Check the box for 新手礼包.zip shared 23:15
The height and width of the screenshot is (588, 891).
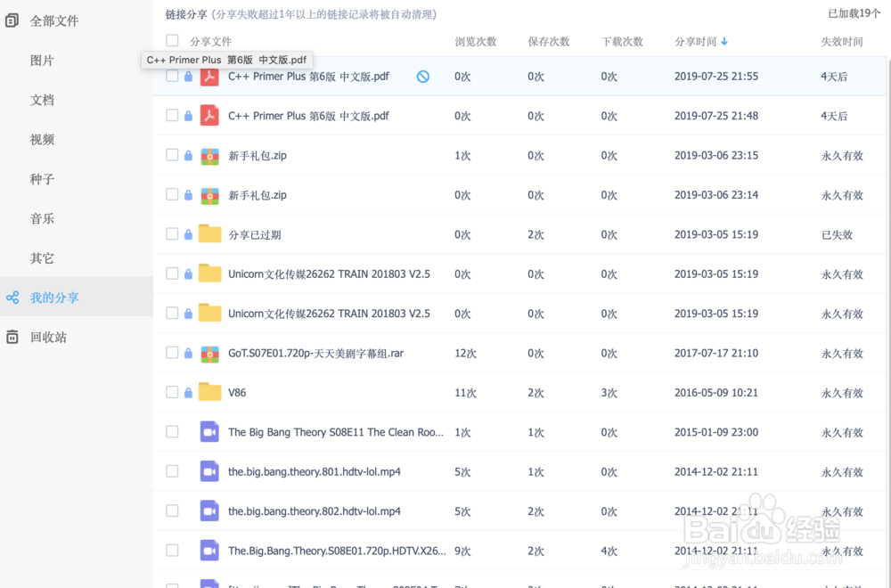coord(172,155)
